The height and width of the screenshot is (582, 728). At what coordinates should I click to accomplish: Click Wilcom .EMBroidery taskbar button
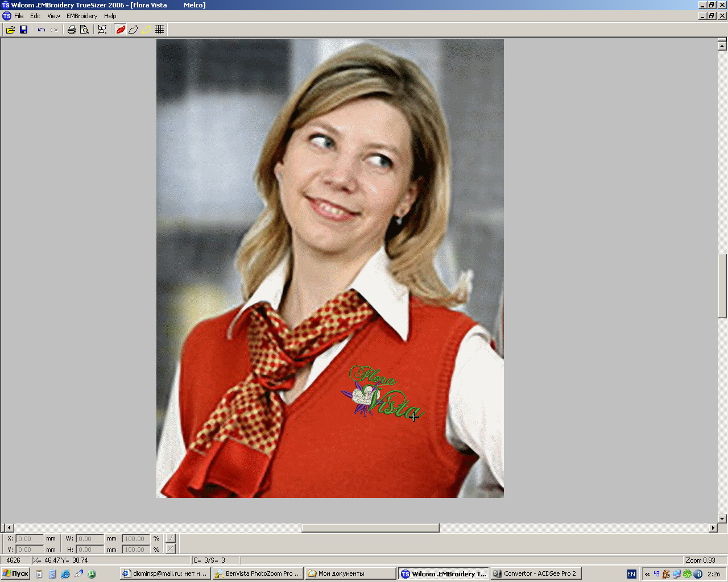point(444,573)
